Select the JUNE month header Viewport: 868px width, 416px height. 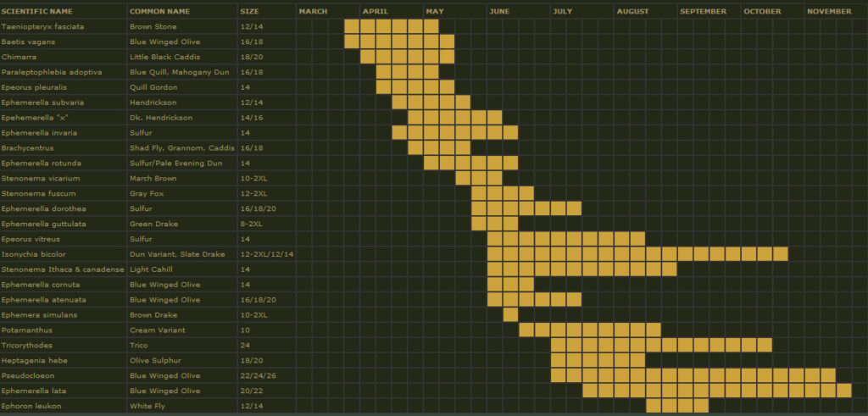tap(499, 11)
